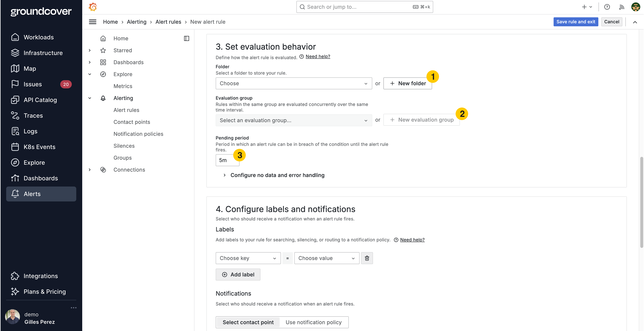Open Notification policies in the Alerting menu
The image size is (644, 331).
pos(138,134)
